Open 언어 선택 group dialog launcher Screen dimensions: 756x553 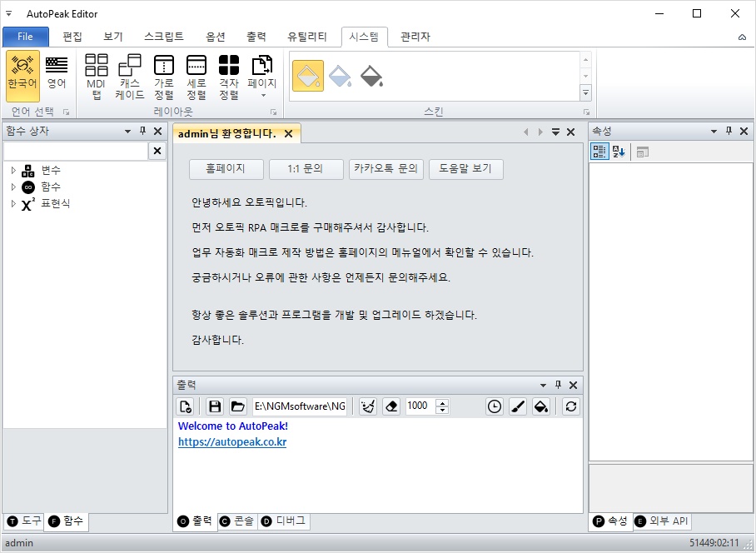pyautogui.click(x=66, y=112)
